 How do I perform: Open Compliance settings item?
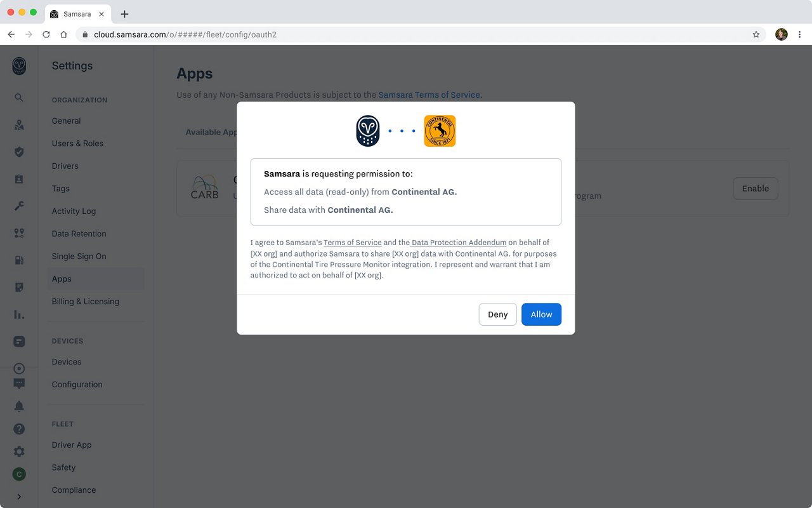click(74, 490)
